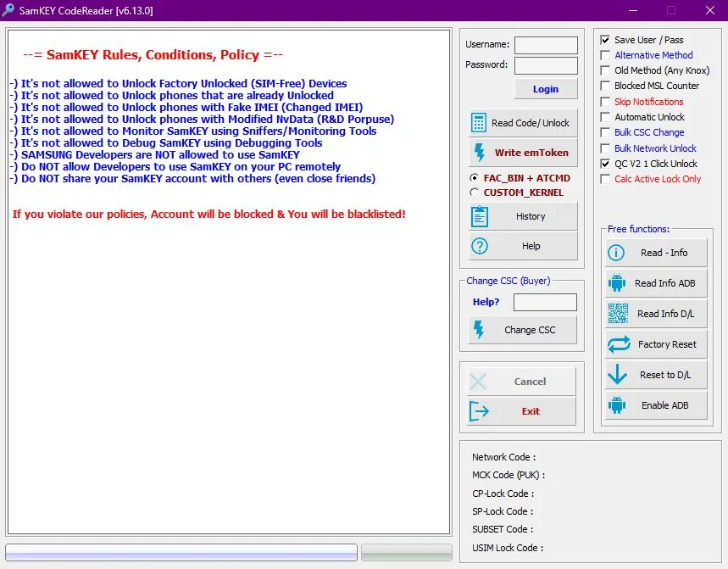Turn on Automatic Unlock checkbox
This screenshot has height=569, width=728.
click(x=605, y=117)
